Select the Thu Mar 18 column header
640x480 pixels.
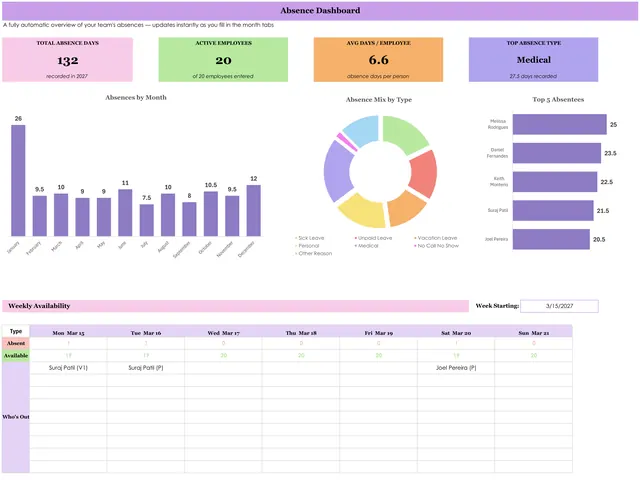(301, 333)
